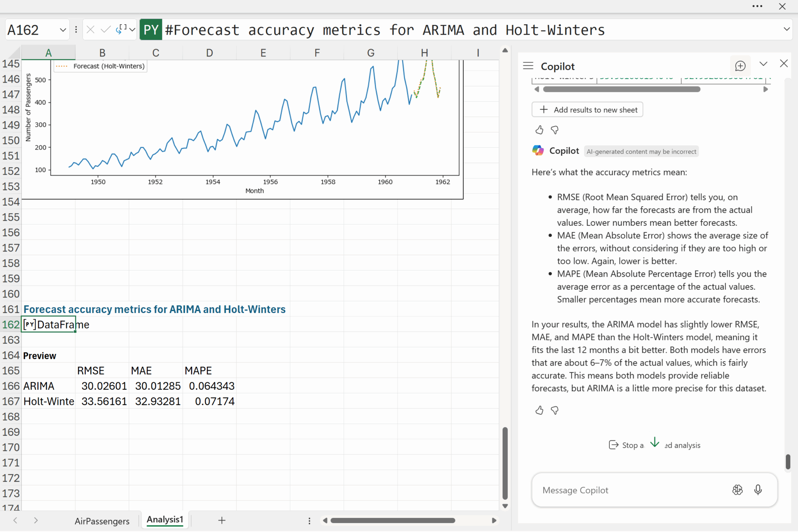Click the green scroll-to-bottom arrow in Copilot

(x=655, y=442)
